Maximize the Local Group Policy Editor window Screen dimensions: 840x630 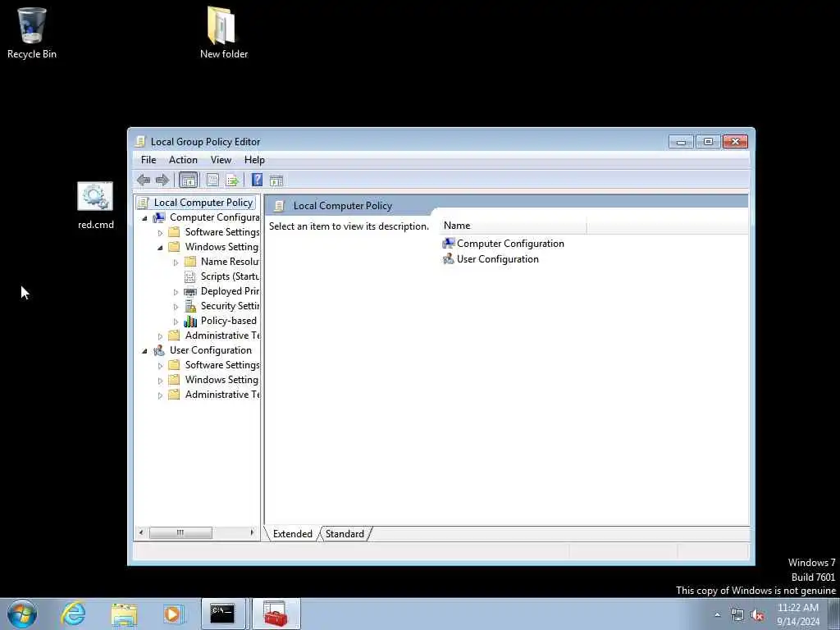[708, 141]
